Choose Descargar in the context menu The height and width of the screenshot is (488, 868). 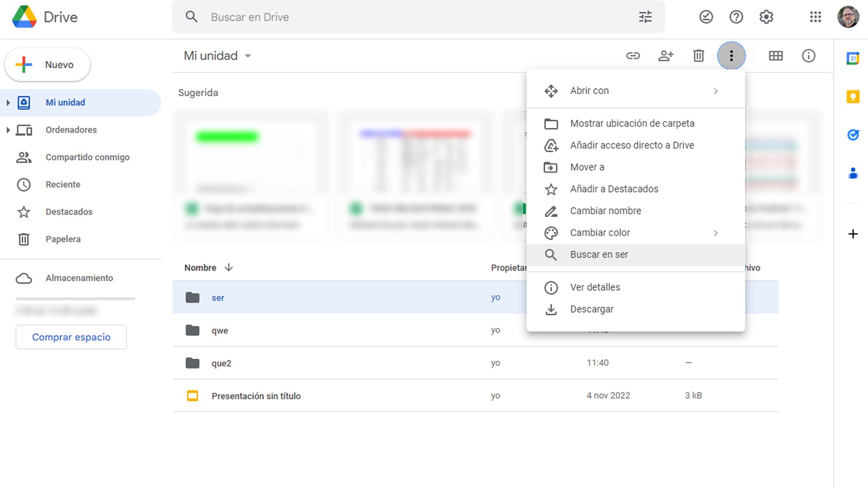[x=592, y=309]
